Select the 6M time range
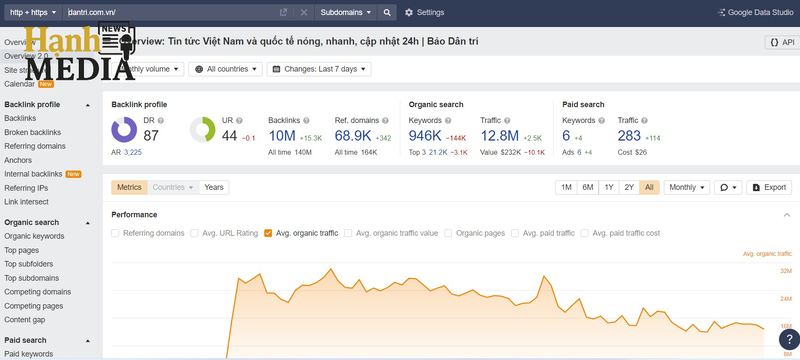 tap(588, 188)
